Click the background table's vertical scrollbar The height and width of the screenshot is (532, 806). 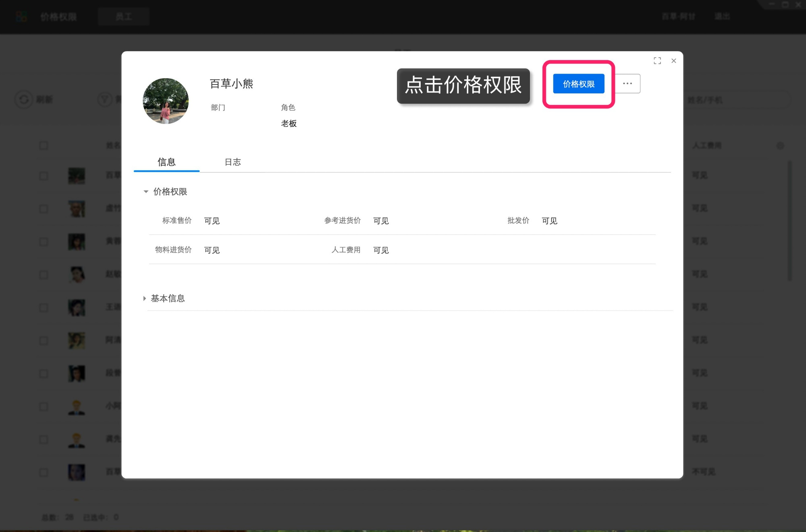coord(789,221)
